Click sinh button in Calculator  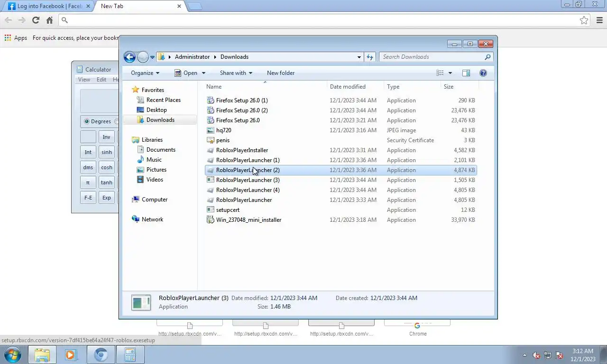(107, 152)
